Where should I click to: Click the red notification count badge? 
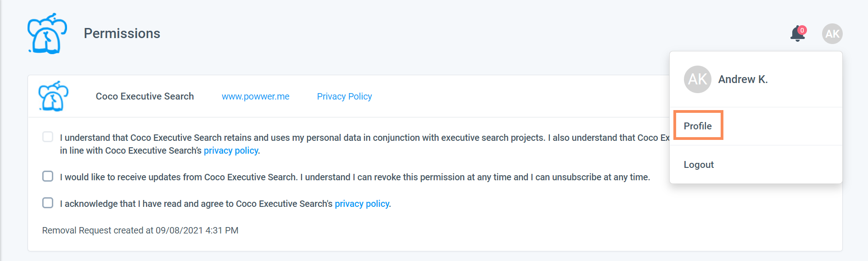pyautogui.click(x=802, y=30)
